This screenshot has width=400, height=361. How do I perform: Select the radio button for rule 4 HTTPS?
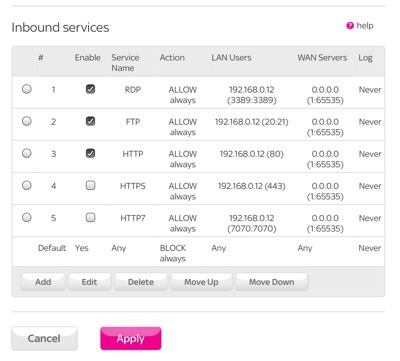[x=27, y=185]
